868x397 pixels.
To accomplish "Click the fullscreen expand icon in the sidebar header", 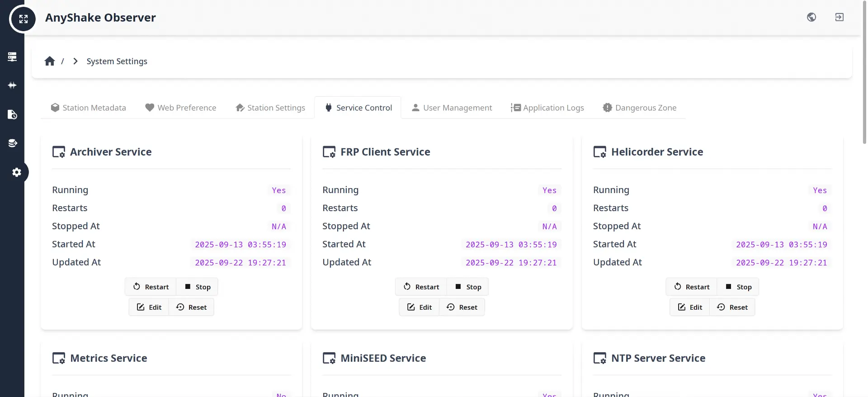I will click(x=23, y=19).
